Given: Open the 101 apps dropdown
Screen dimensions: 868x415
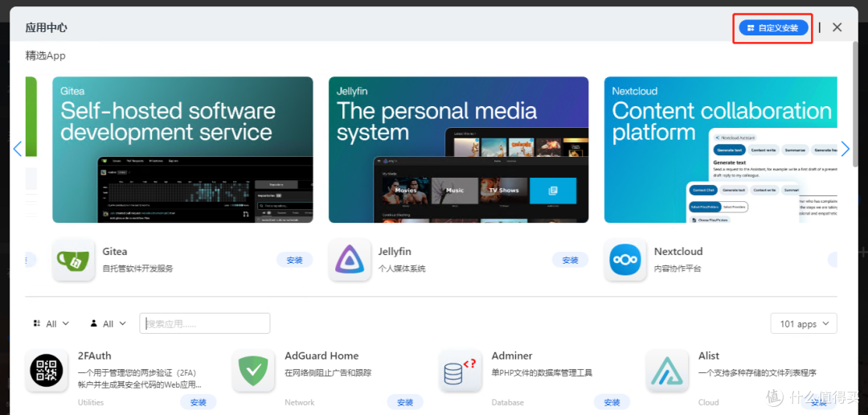Looking at the screenshot, I should (x=804, y=323).
